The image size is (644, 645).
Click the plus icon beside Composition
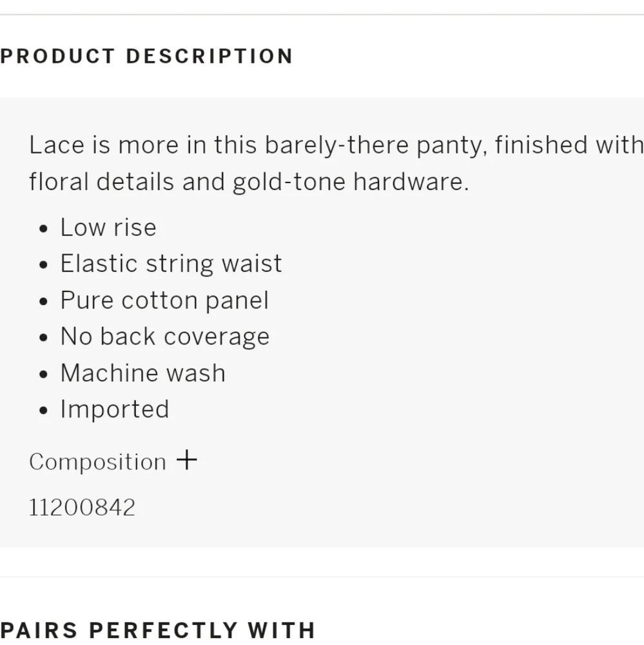coord(186,461)
